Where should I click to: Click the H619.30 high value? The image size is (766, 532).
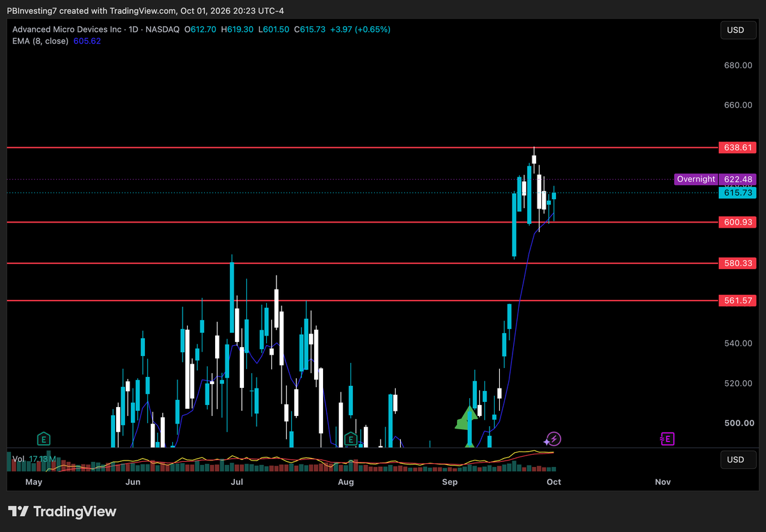point(237,29)
